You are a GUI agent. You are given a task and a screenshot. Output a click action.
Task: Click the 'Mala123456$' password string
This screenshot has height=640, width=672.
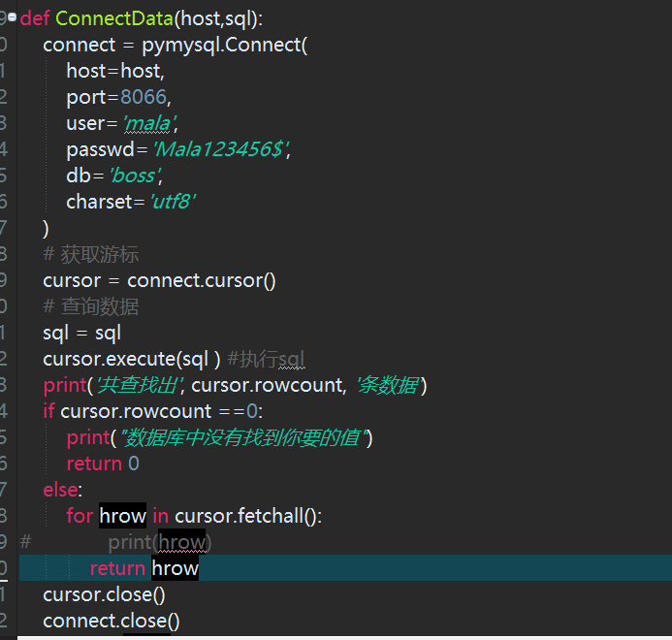click(221, 149)
